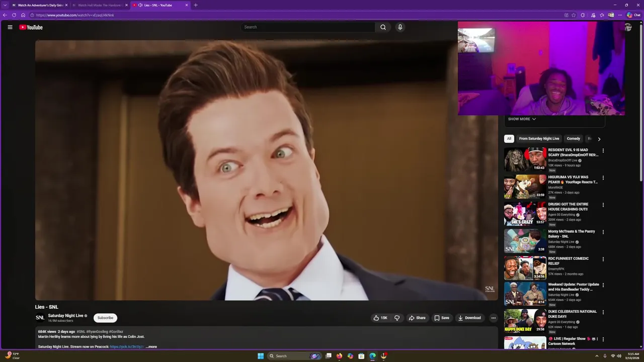Add page to favorites with star icon
This screenshot has height=362, width=644.
click(x=574, y=15)
